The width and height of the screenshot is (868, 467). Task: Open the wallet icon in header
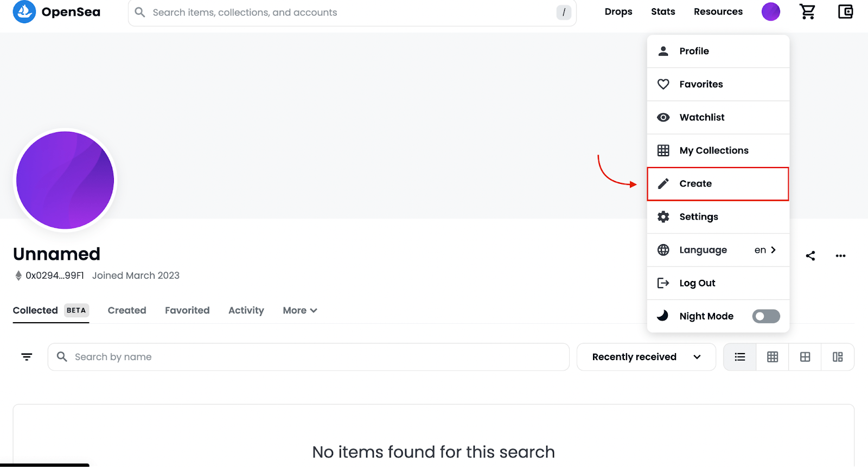pos(845,11)
